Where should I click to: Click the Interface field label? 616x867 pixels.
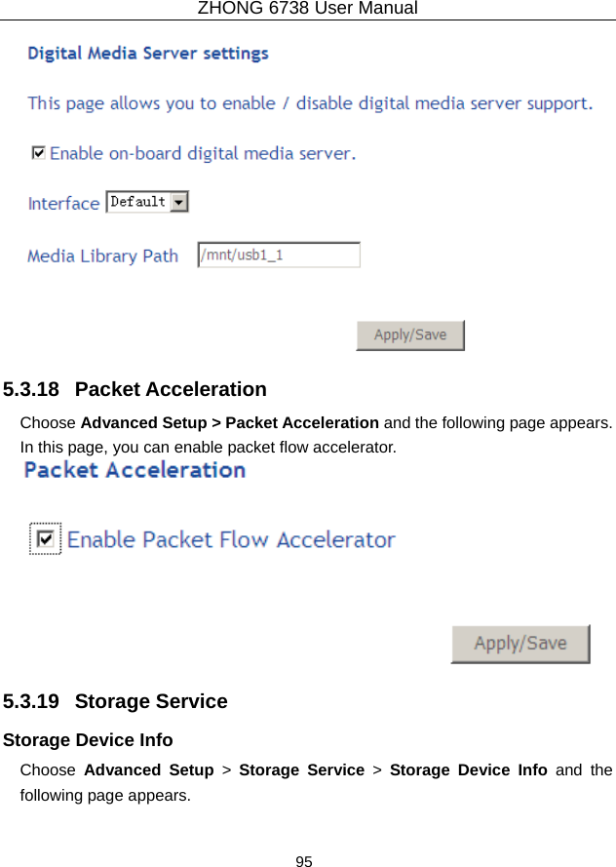[63, 204]
